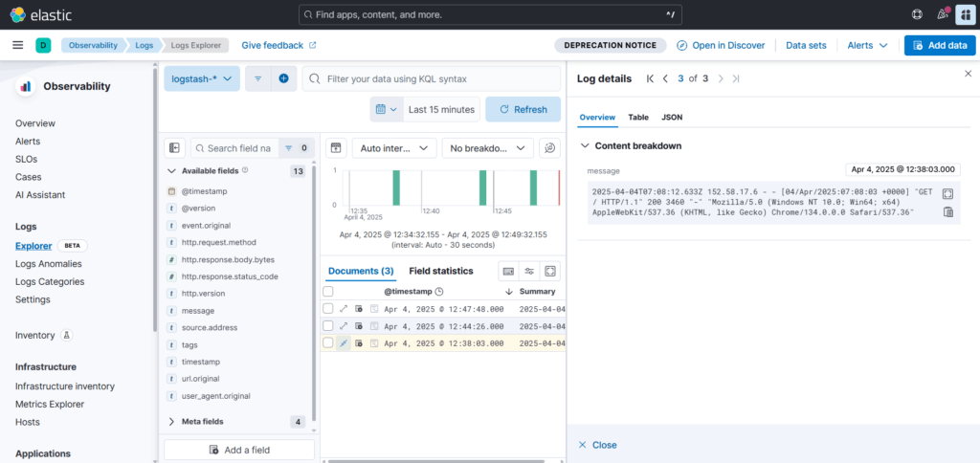This screenshot has height=463, width=980.
Task: Open the date quick menu calendar dropdown
Action: pyautogui.click(x=387, y=109)
